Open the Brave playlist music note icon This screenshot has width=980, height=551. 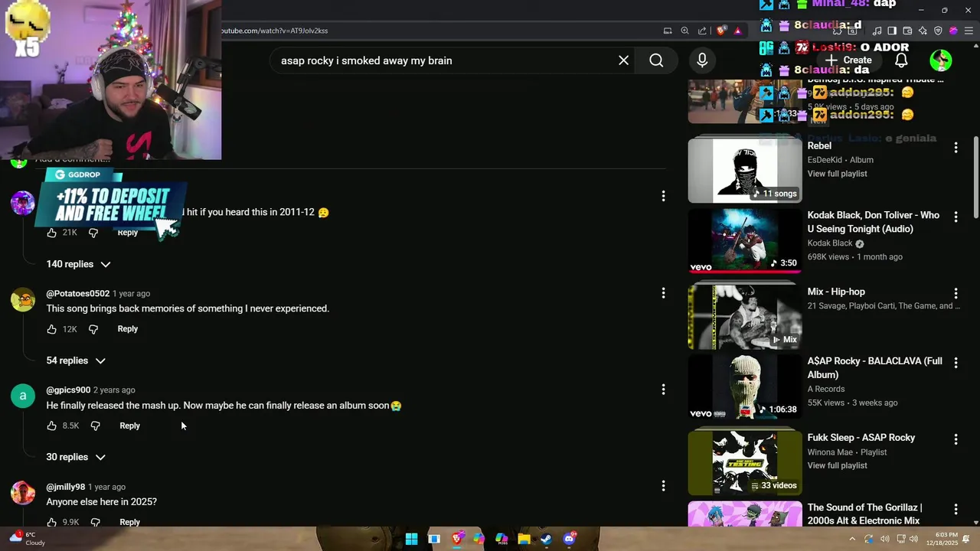[x=877, y=31]
